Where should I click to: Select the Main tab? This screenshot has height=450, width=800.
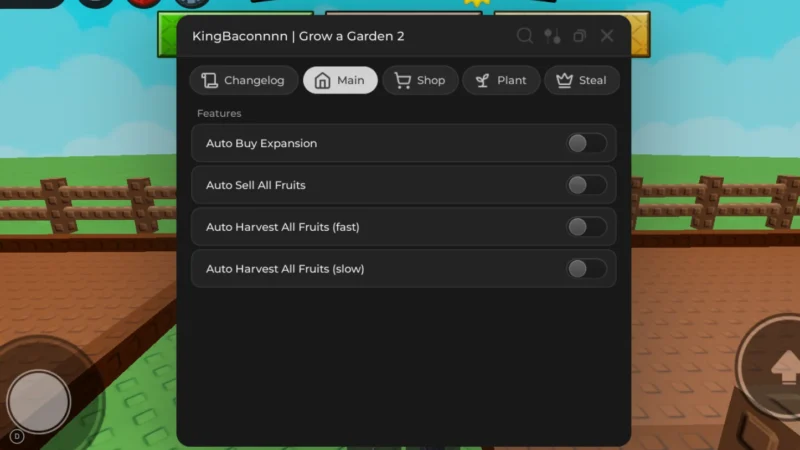(340, 80)
